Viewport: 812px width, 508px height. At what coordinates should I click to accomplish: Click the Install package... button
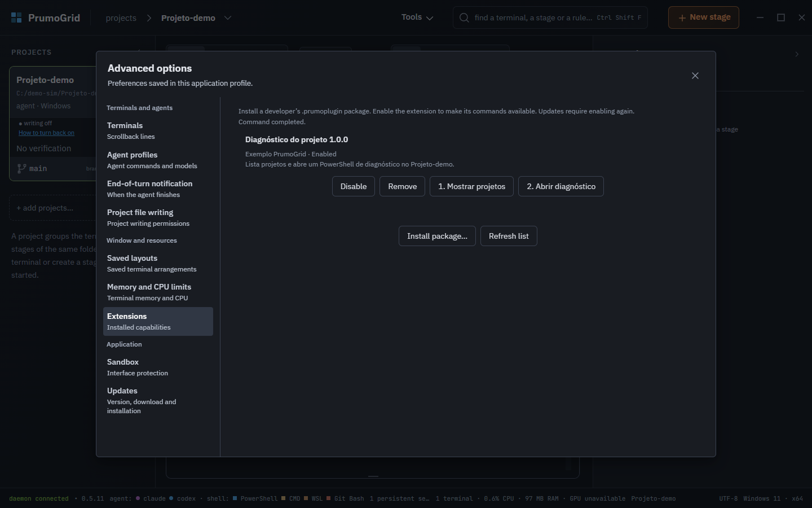437,236
